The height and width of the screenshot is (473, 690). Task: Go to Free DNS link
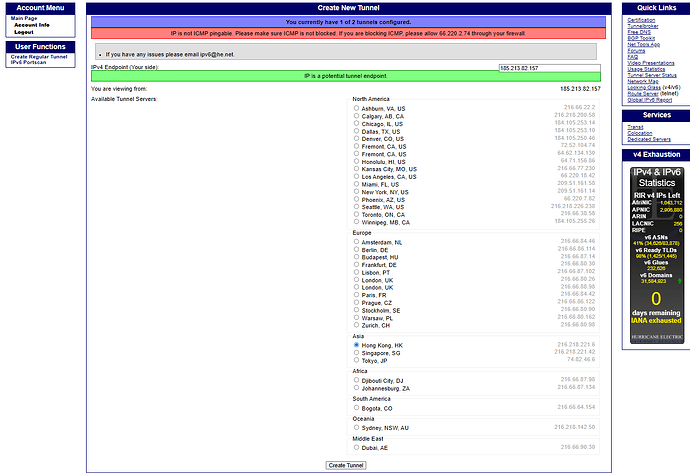click(x=639, y=32)
